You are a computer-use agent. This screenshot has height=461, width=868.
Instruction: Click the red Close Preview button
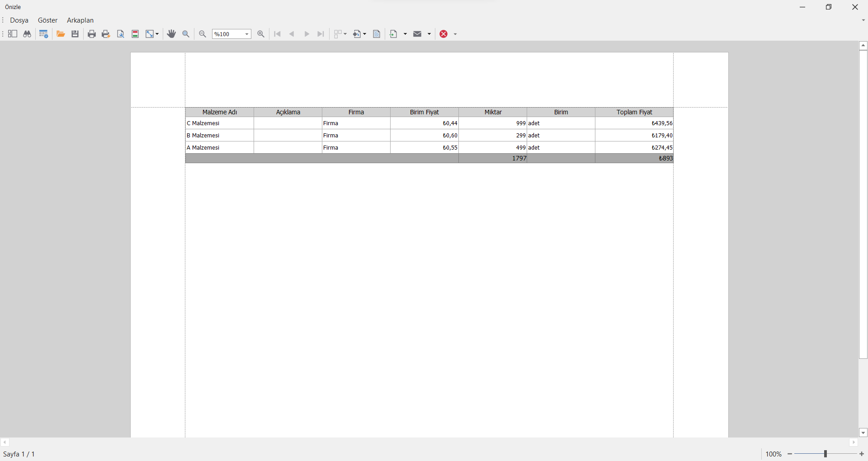point(443,34)
